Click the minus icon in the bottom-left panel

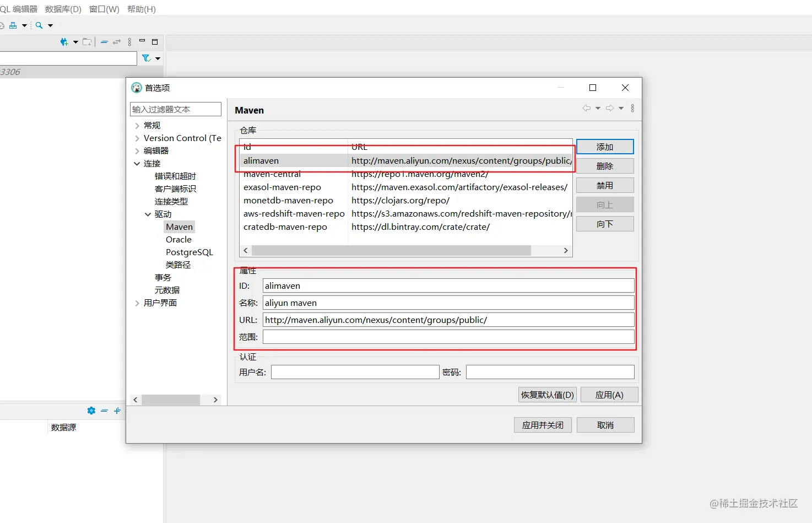(104, 411)
